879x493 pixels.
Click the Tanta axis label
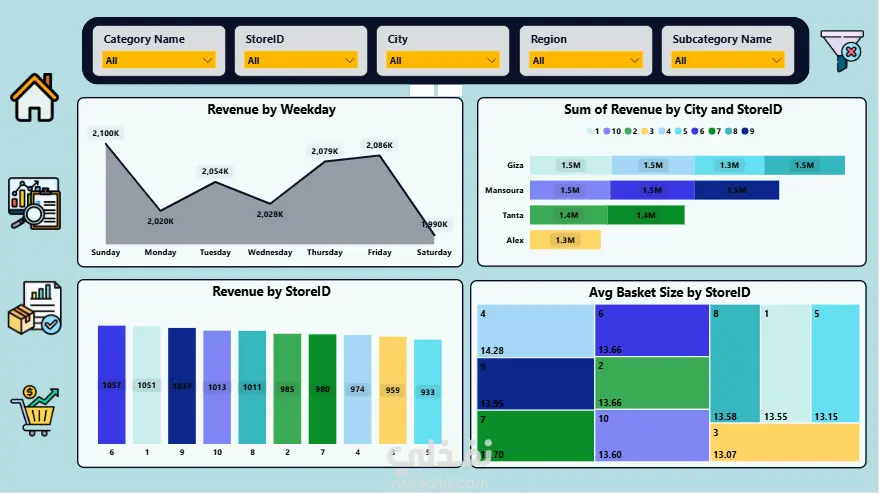[513, 215]
